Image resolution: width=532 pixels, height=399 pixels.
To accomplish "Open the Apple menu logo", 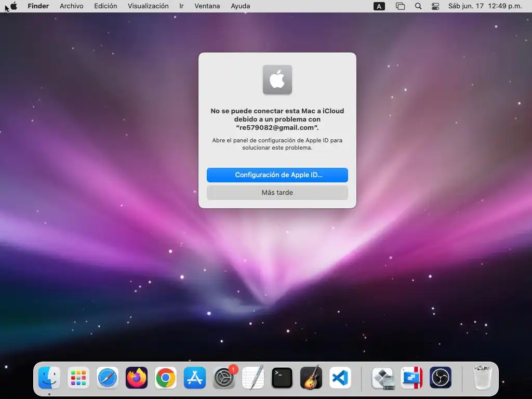I will tap(14, 6).
